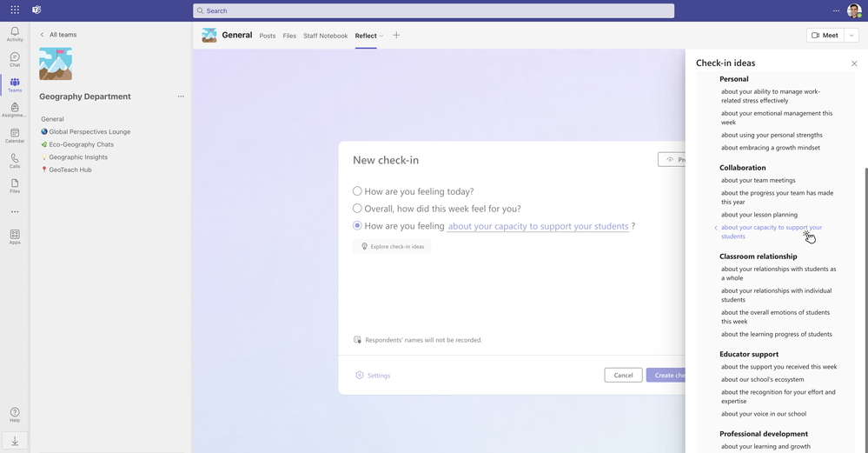Choose 'about your team meetings' idea
Viewport: 868px width, 453px height.
coord(759,181)
